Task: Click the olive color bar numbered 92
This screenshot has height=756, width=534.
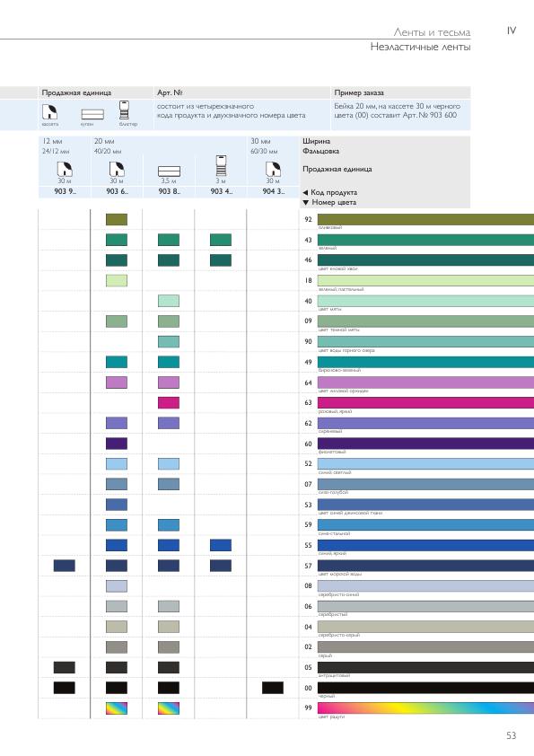Action: pos(425,219)
